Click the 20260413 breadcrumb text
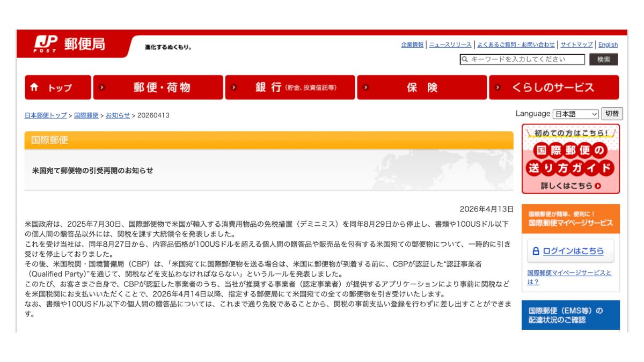This screenshot has height=362, width=644. pos(153,115)
